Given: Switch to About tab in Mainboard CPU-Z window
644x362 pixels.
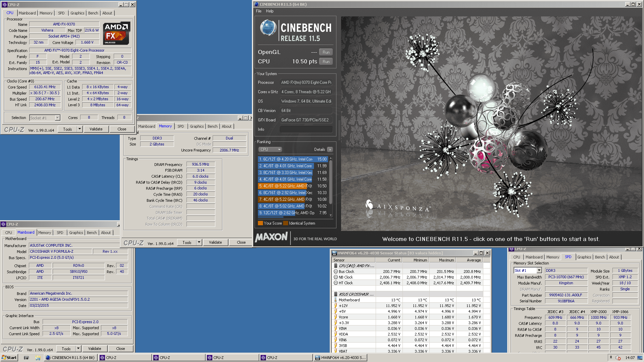Looking at the screenshot, I should pyautogui.click(x=106, y=233).
